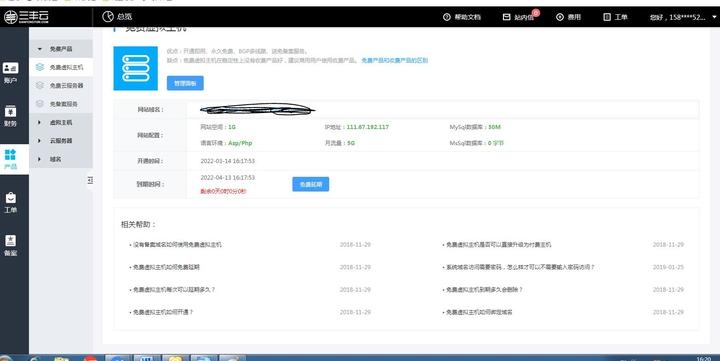Open help article 免费虚拟主机每次可以延期多久
This screenshot has height=361, width=720.
coord(174,289)
